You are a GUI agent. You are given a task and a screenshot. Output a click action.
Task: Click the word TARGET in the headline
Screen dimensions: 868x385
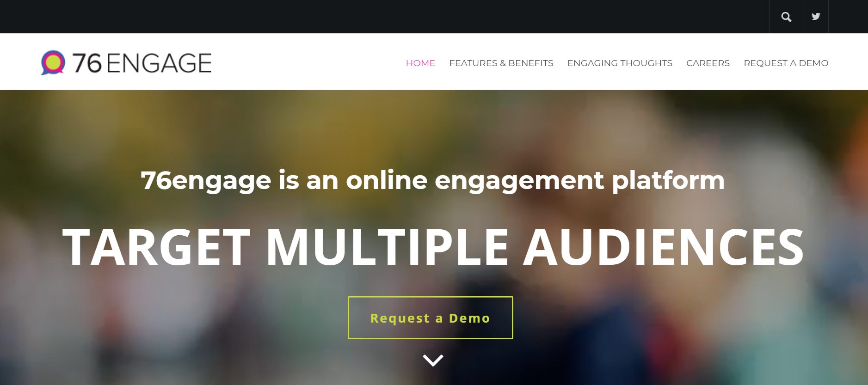coord(156,247)
